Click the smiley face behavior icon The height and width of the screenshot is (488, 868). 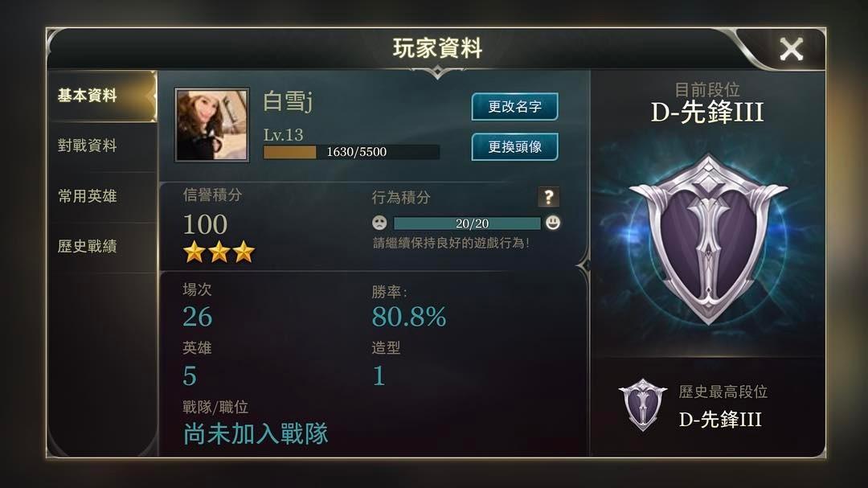pyautogui.click(x=552, y=223)
